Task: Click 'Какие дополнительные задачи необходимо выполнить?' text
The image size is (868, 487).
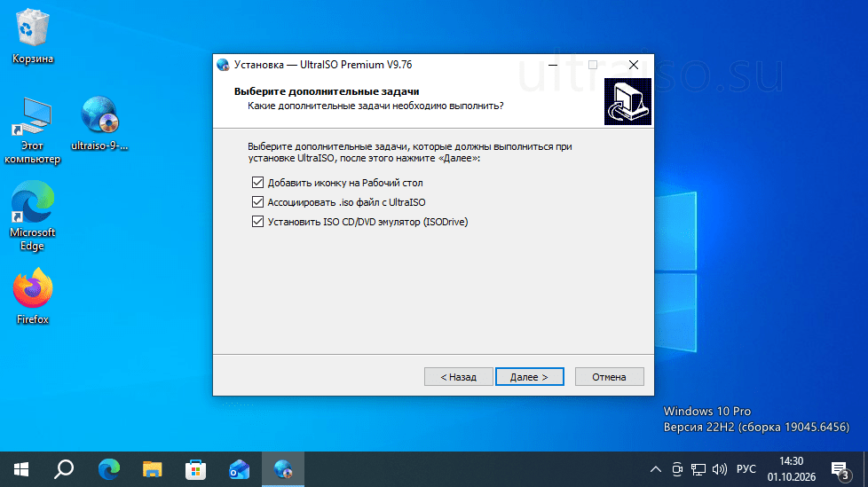Action: (x=375, y=106)
